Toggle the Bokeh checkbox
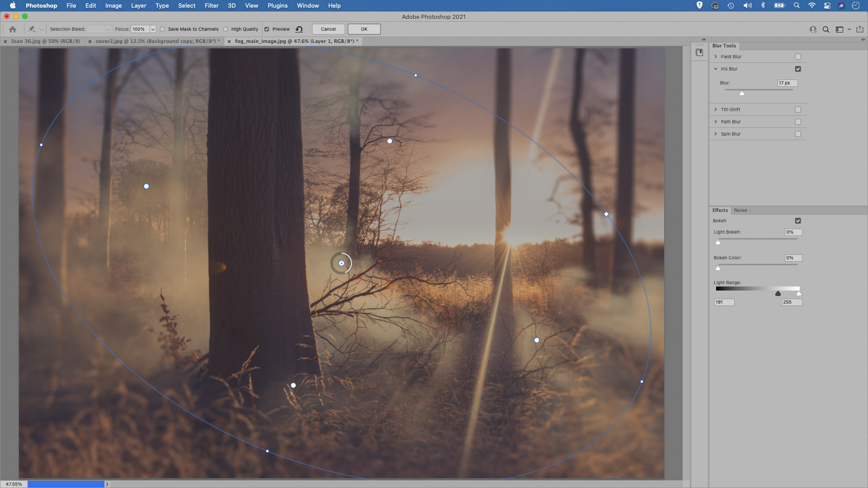This screenshot has height=488, width=868. coord(798,221)
